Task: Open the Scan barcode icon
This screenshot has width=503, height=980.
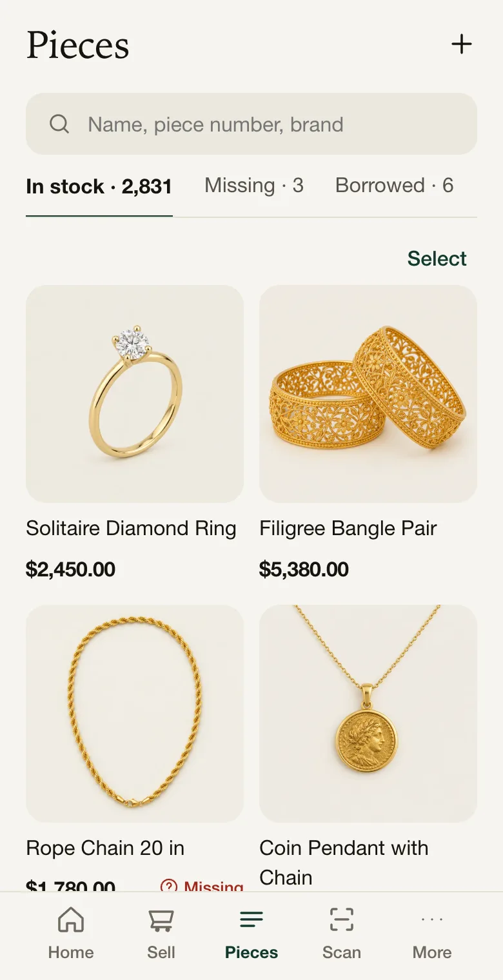Action: click(x=342, y=919)
